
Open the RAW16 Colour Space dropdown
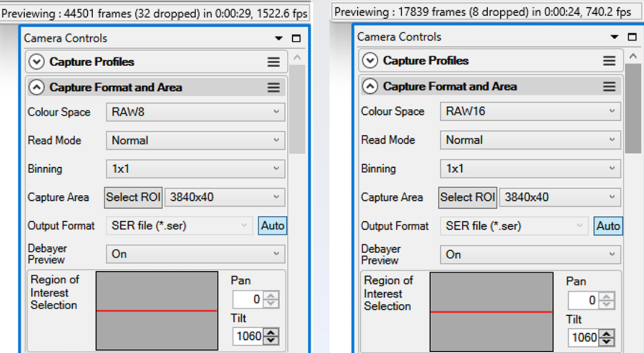tap(530, 111)
